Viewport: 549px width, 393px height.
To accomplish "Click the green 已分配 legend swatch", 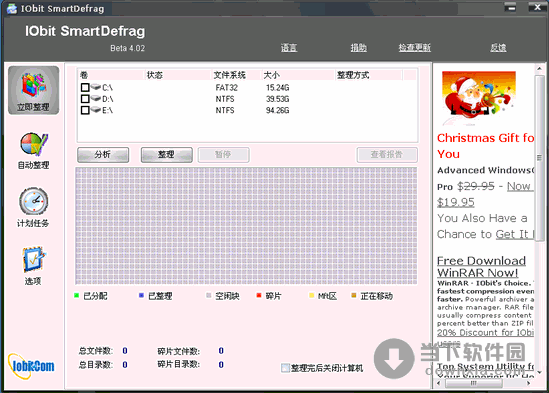I will [x=77, y=296].
